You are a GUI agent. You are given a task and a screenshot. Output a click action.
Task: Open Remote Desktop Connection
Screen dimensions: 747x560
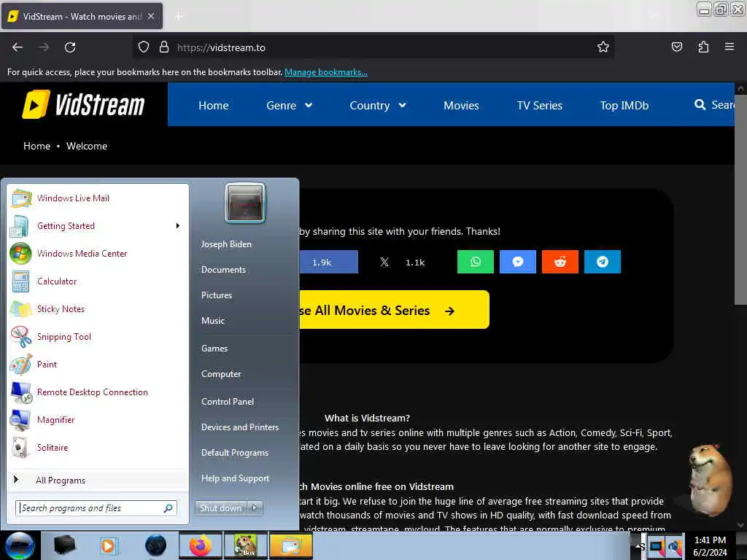[x=98, y=392]
